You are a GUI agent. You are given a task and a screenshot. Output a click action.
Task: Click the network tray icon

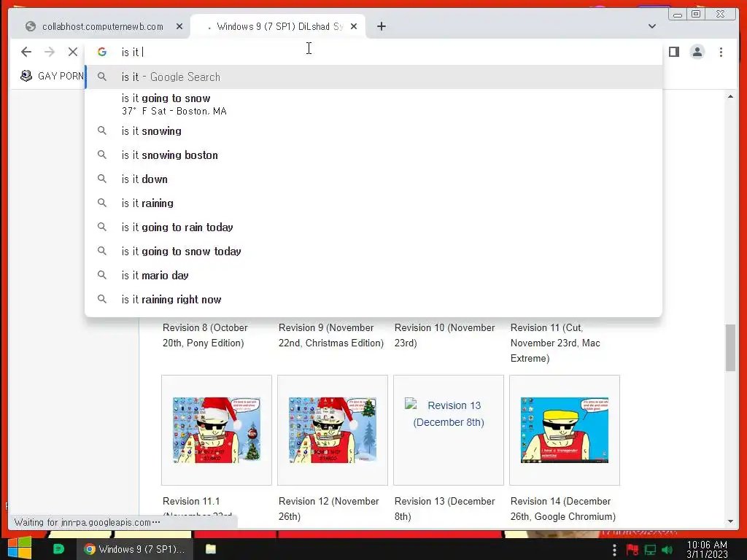650,550
